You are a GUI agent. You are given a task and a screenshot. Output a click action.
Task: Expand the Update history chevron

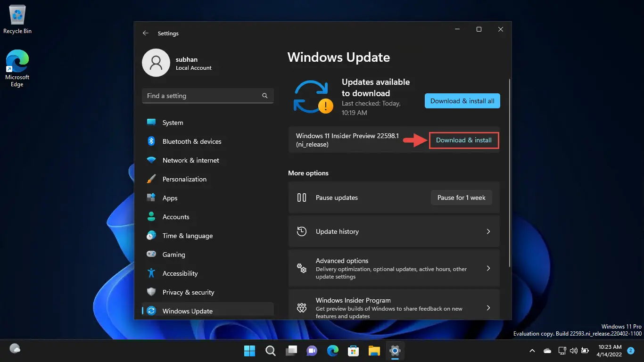pos(488,231)
